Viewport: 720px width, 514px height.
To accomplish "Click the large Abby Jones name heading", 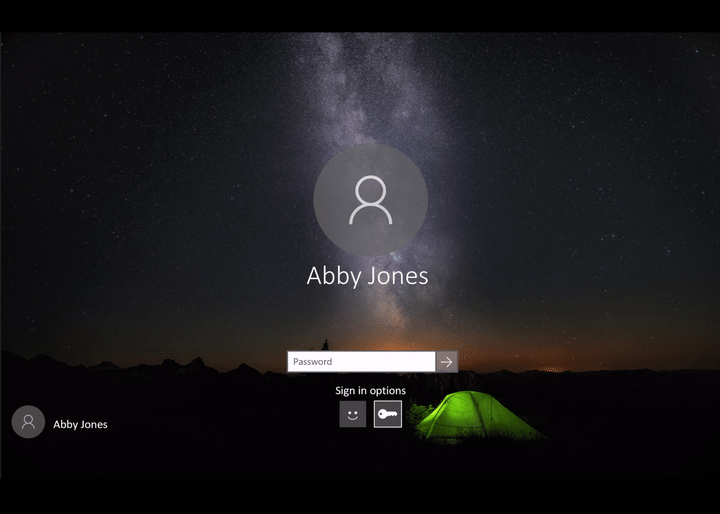I will (367, 276).
